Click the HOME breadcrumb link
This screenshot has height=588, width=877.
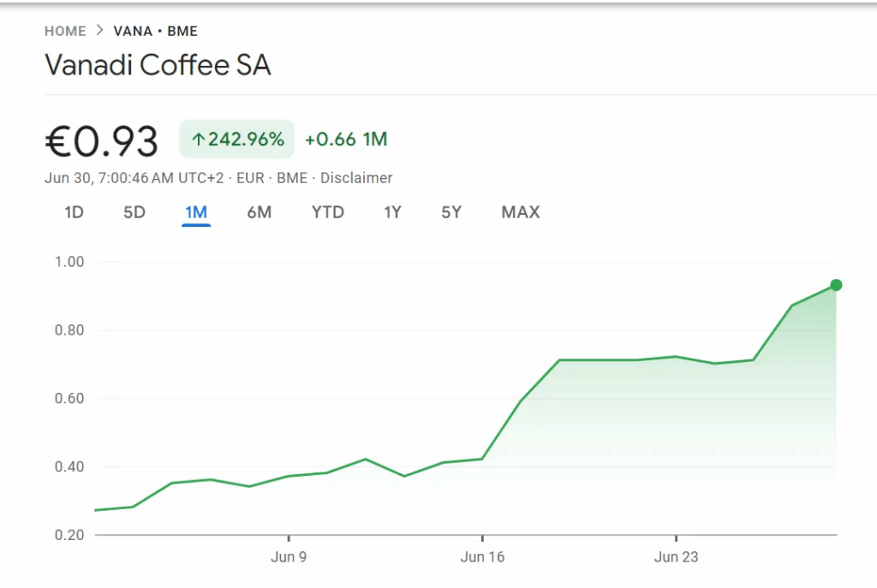click(x=65, y=31)
